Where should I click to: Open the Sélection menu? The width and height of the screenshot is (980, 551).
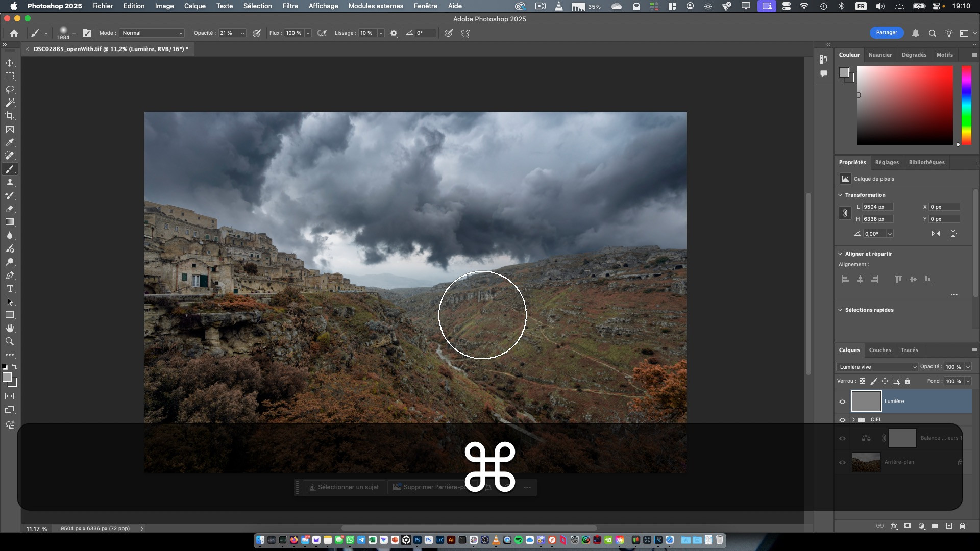point(258,6)
